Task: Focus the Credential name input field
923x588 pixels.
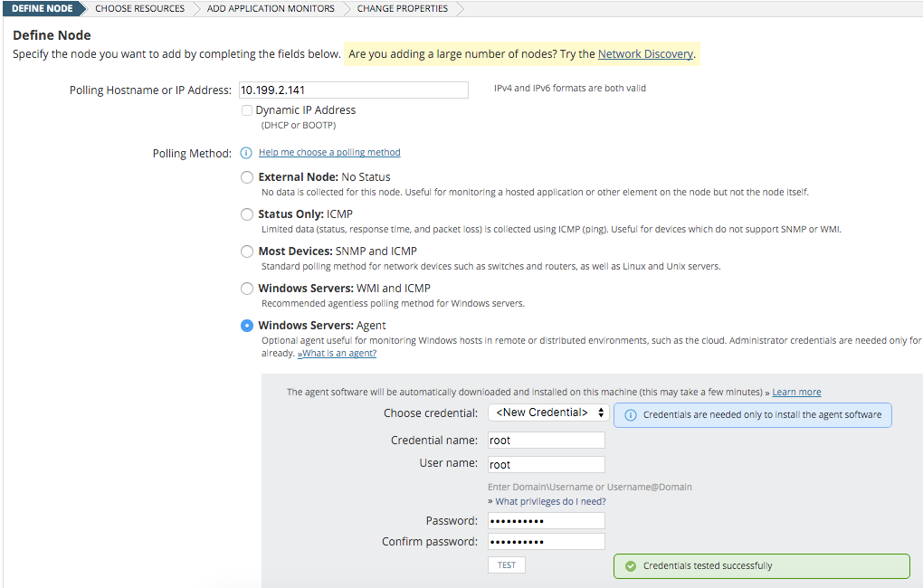Action: point(546,441)
